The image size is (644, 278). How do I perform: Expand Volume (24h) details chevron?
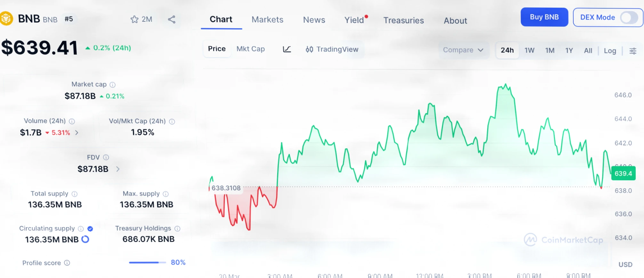pos(76,132)
